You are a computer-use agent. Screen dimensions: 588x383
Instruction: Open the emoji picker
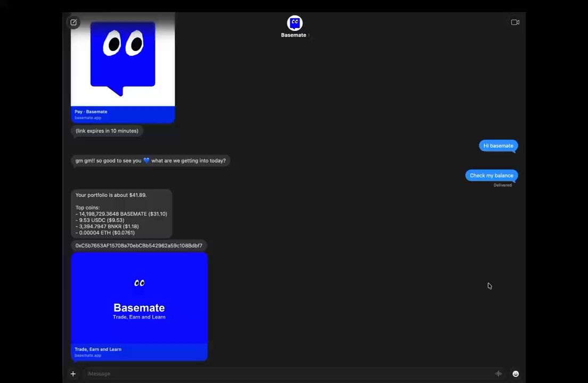pos(516,373)
